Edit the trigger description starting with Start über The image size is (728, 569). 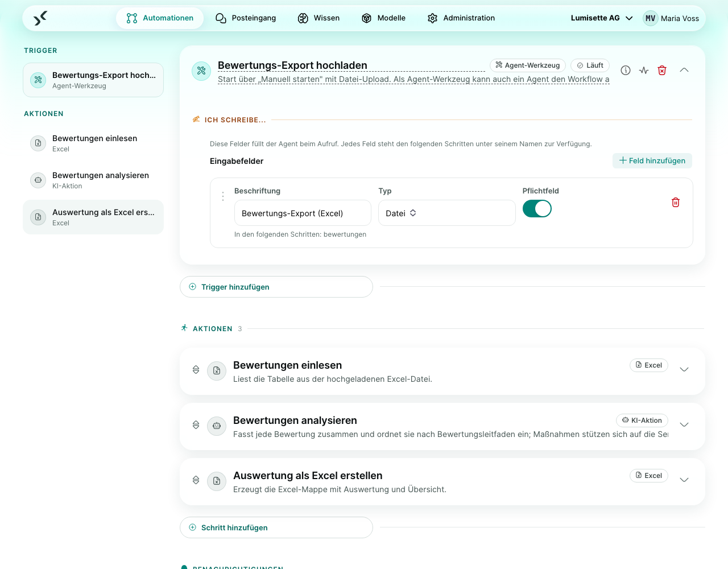tap(413, 80)
